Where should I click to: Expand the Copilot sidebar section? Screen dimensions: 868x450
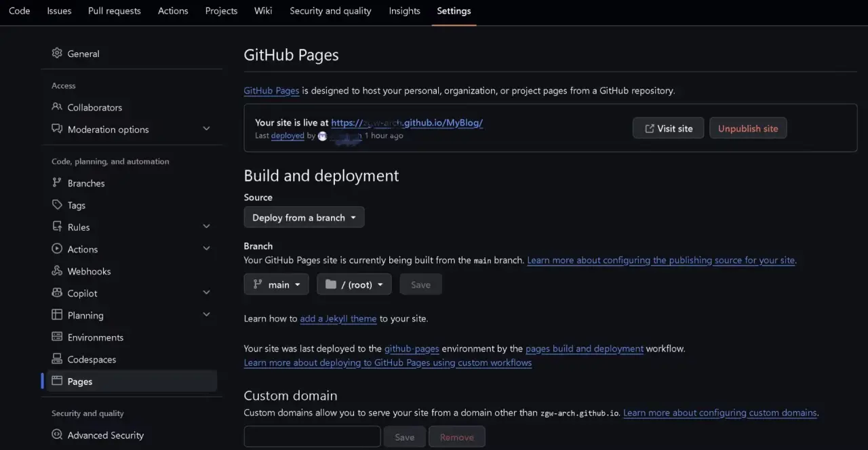(207, 293)
